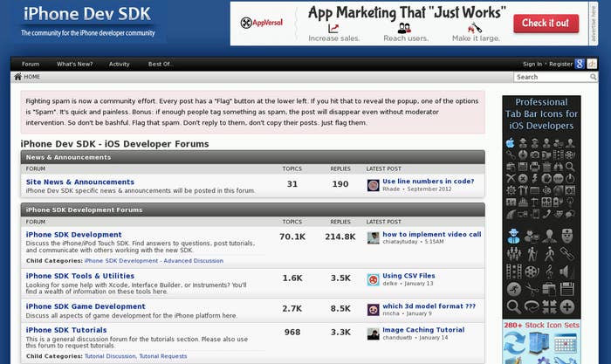Open nncha's avatar in Game Development row

click(x=373, y=310)
